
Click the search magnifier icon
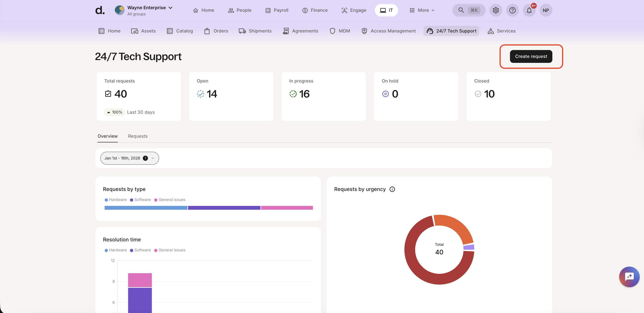[x=461, y=10]
